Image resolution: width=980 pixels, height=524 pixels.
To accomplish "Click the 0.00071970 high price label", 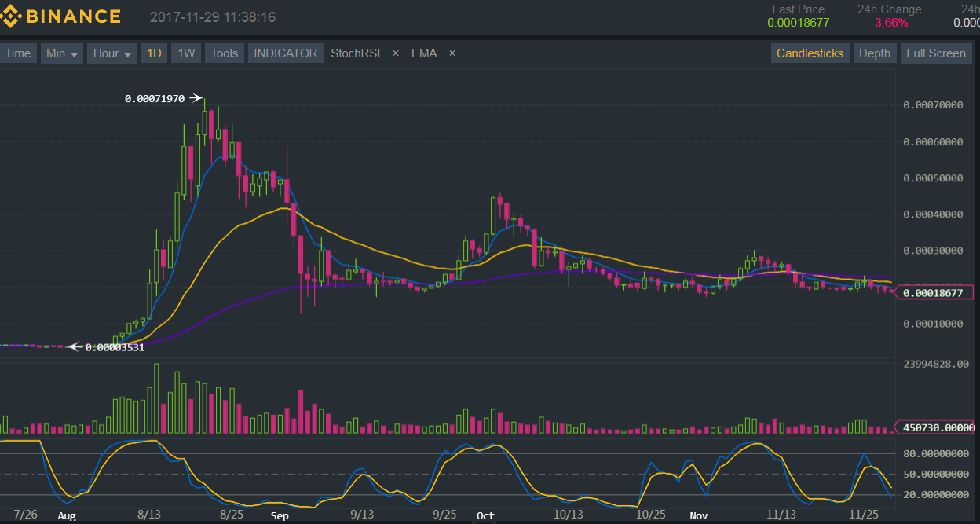I will pyautogui.click(x=155, y=99).
